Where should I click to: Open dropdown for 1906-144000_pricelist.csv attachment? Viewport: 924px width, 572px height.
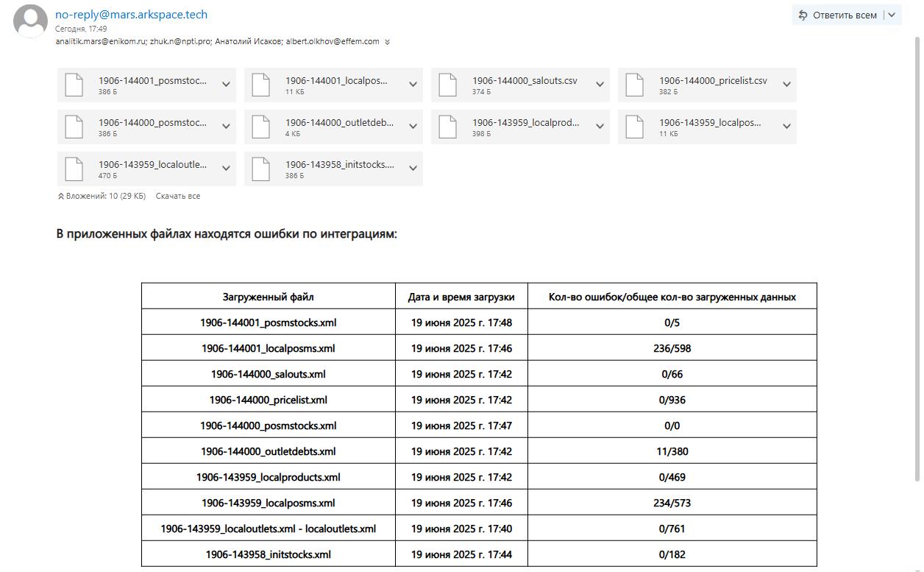pyautogui.click(x=786, y=85)
